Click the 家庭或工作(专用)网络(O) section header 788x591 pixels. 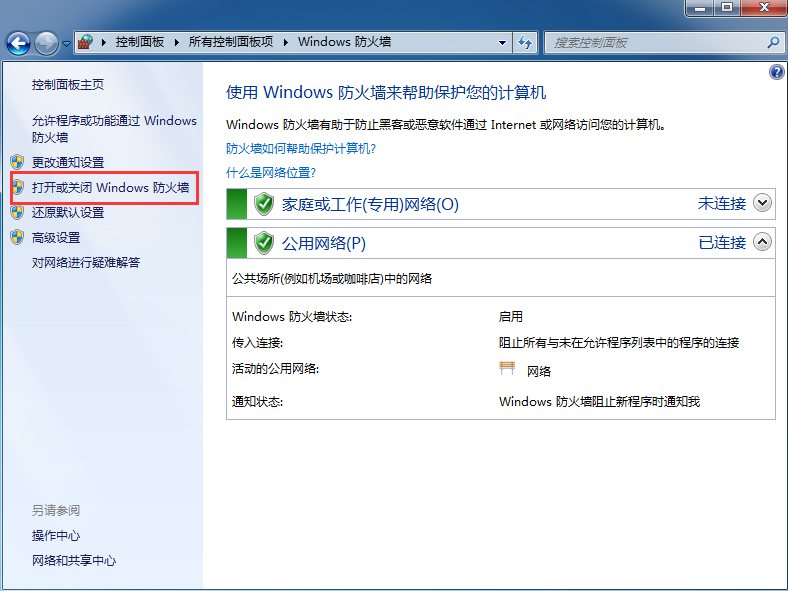click(501, 204)
